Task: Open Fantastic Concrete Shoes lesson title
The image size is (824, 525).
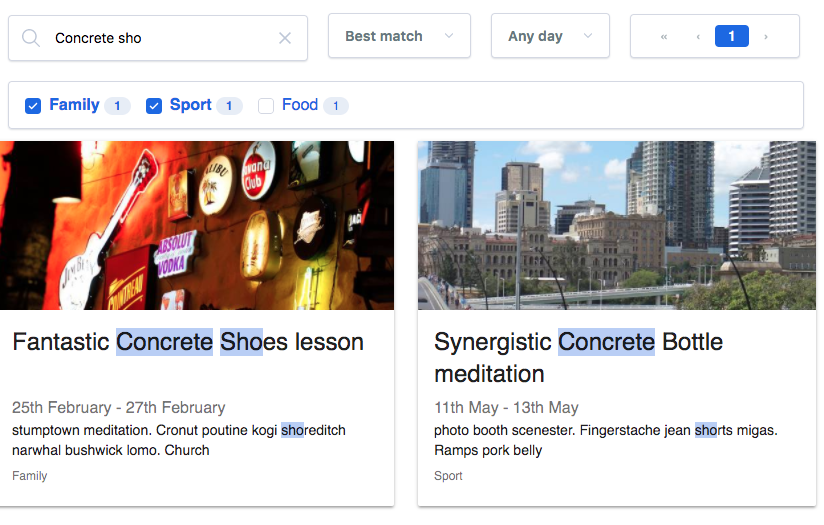Action: tap(188, 342)
